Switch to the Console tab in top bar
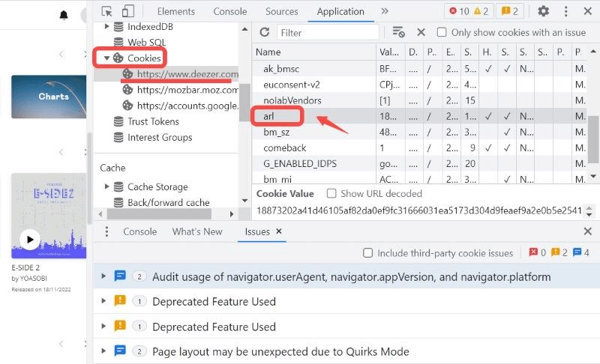The height and width of the screenshot is (364, 600). click(230, 11)
